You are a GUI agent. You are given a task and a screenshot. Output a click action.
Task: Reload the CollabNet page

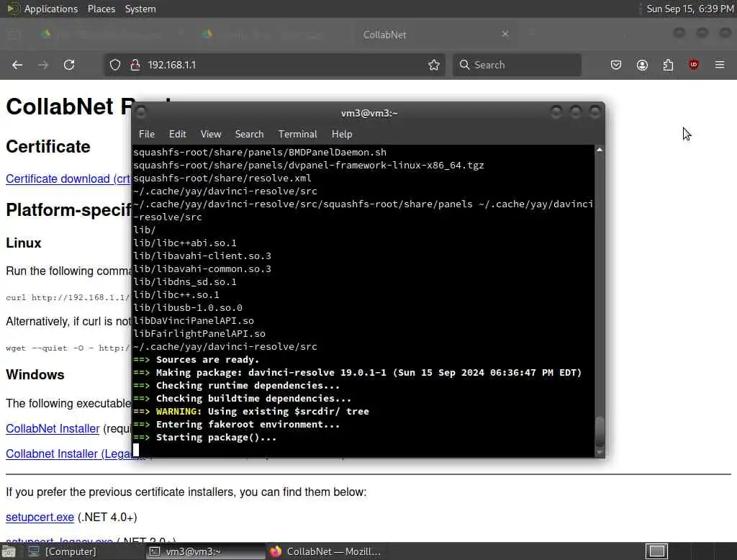click(x=69, y=65)
